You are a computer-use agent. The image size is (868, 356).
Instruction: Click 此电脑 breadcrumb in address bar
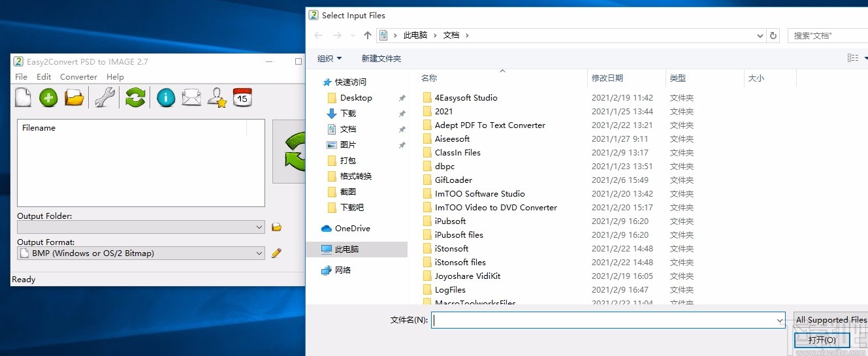click(415, 35)
